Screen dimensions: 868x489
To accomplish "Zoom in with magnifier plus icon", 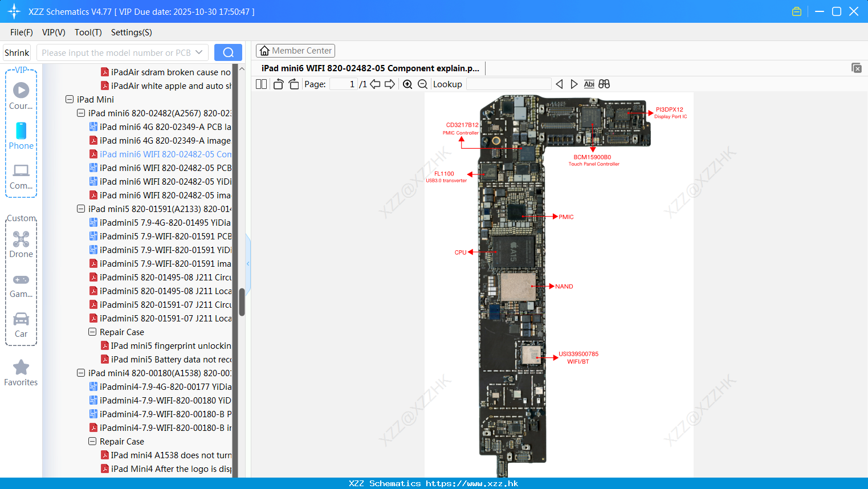I will (407, 84).
